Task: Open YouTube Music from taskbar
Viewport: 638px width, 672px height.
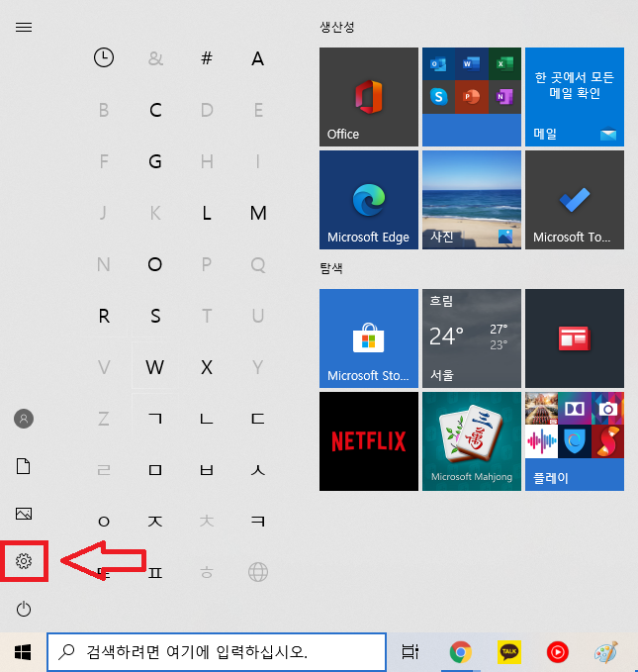Action: tap(558, 652)
